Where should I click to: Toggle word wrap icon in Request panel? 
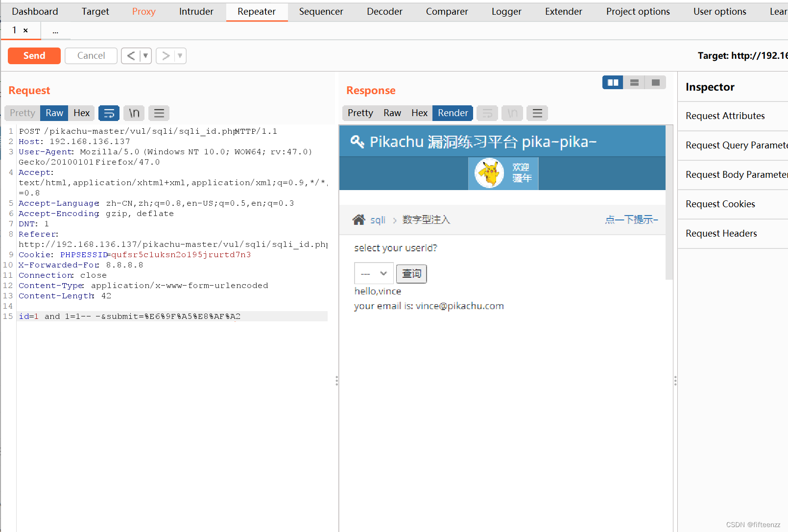pyautogui.click(x=109, y=113)
